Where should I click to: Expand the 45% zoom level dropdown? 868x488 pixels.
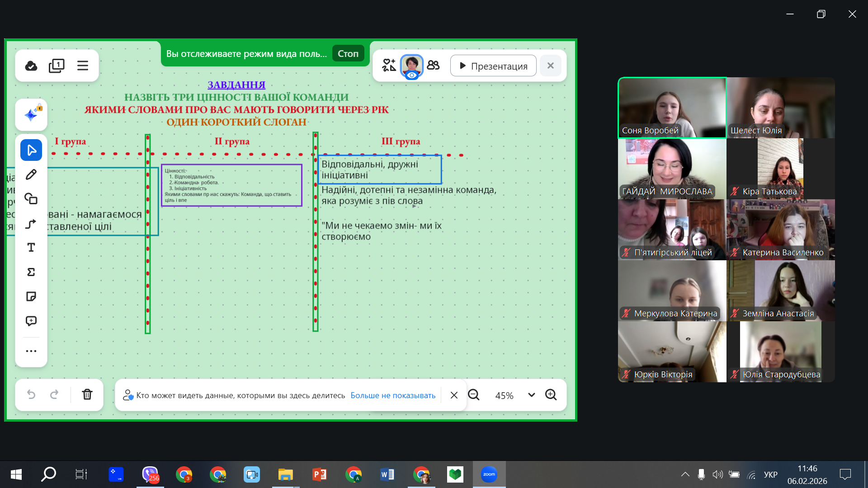point(532,395)
